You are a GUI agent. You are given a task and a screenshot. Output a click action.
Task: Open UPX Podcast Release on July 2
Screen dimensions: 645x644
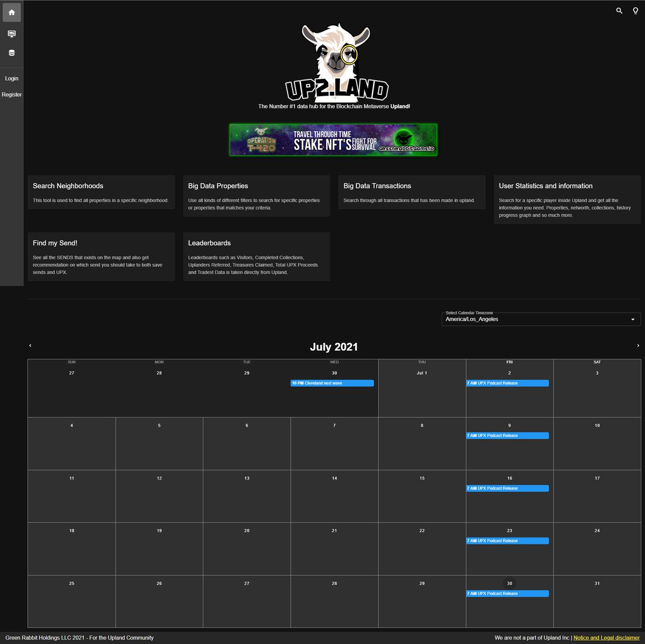click(507, 383)
